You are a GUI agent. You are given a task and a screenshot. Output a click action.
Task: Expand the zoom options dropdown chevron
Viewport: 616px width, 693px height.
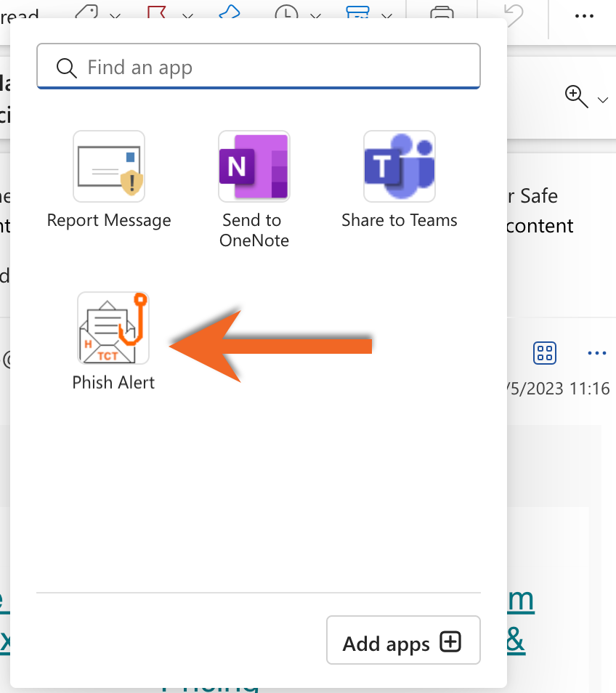602,100
